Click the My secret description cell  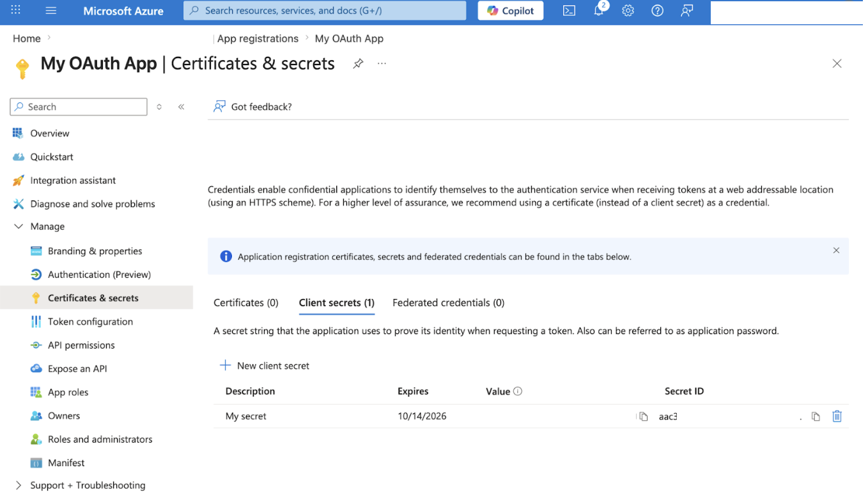pos(246,416)
